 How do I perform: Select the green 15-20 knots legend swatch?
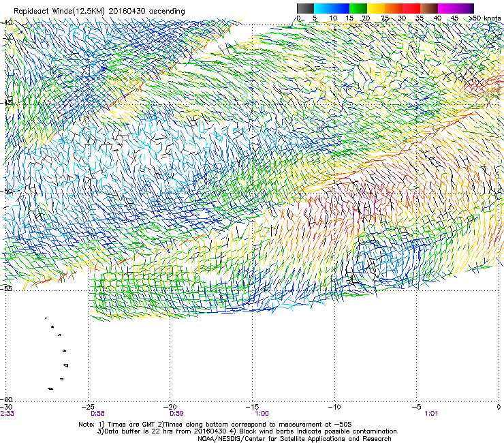pos(358,8)
